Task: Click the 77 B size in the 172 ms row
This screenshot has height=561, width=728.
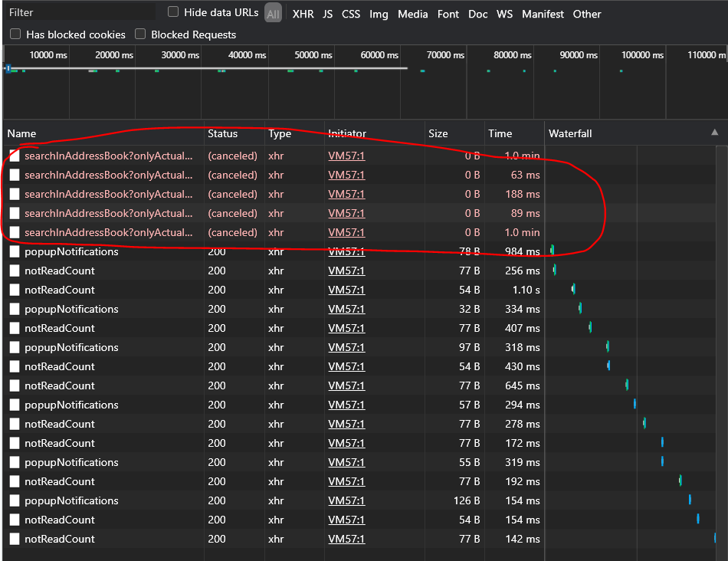Action: pos(469,443)
